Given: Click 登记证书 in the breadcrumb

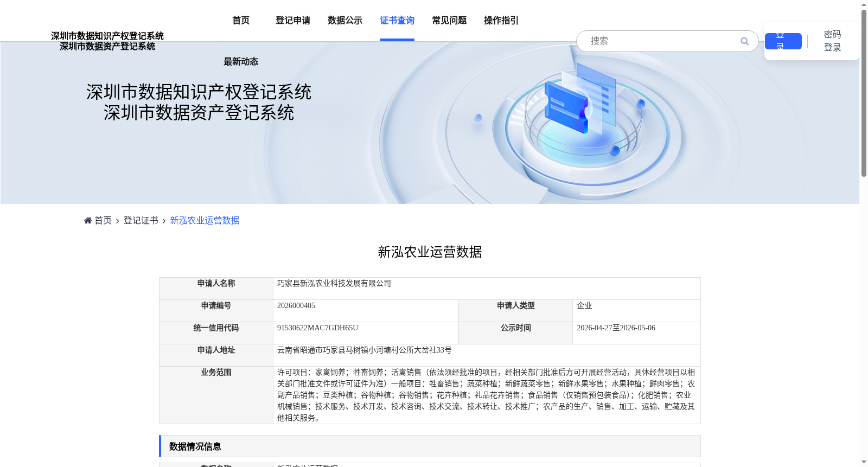Looking at the screenshot, I should [x=141, y=220].
